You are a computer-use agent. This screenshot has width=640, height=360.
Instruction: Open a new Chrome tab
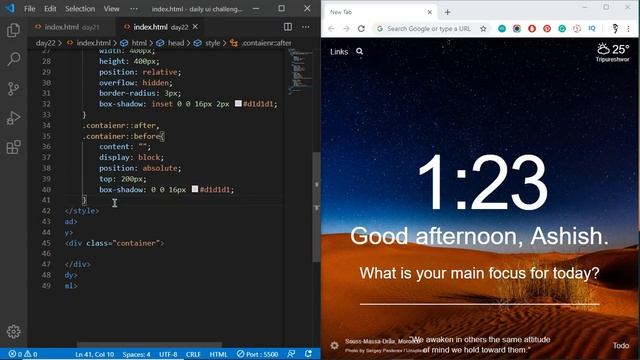point(447,12)
